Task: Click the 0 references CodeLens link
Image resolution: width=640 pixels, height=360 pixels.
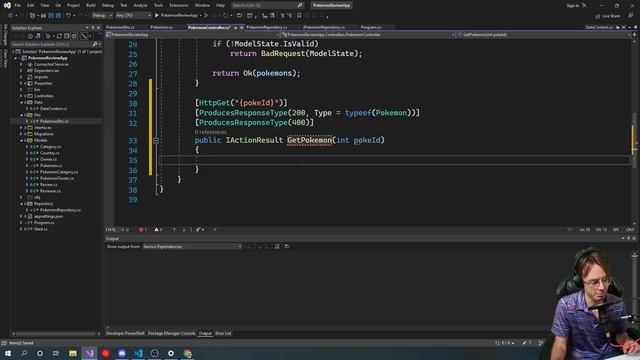Action: tap(211, 132)
